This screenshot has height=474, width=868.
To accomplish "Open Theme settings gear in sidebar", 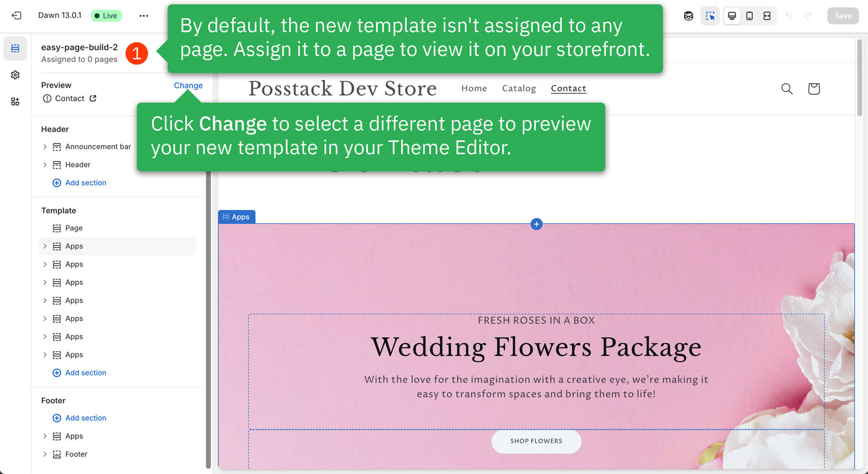I will point(15,75).
